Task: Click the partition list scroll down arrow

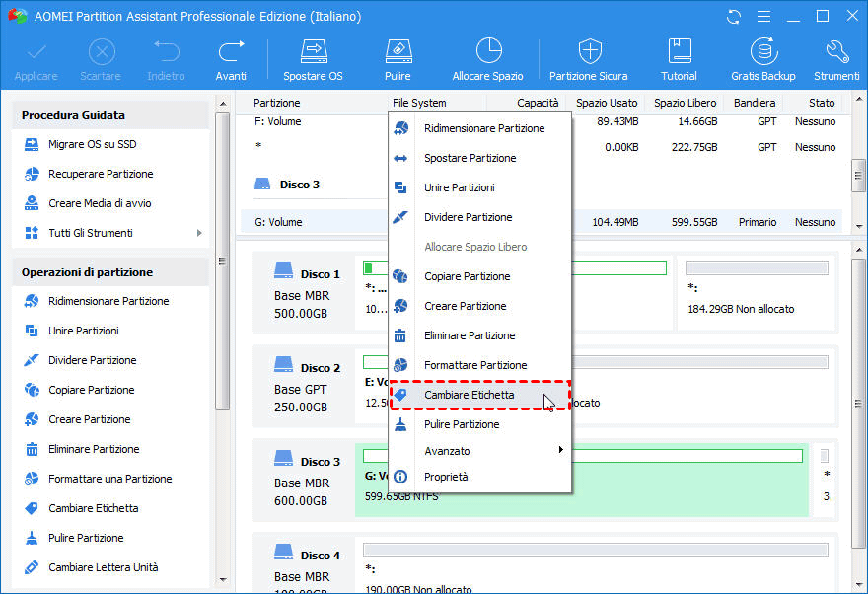Action: pyautogui.click(x=859, y=226)
